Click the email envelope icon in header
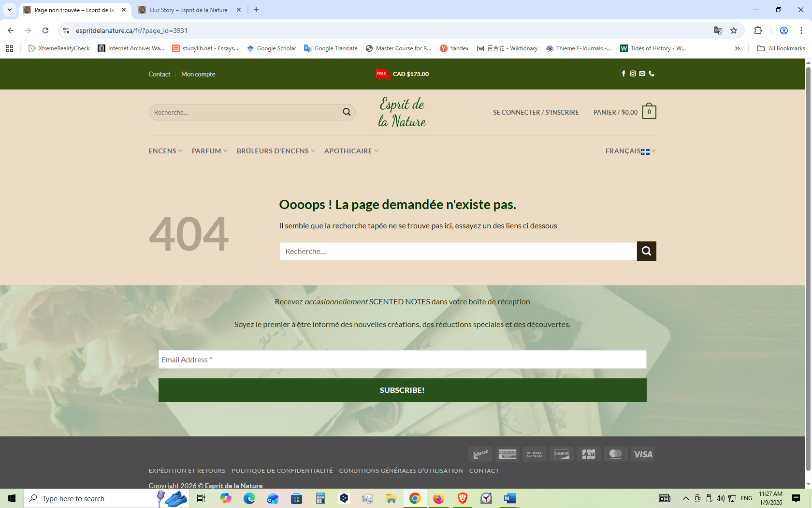Screen dimensions: 812x508 click(642, 74)
